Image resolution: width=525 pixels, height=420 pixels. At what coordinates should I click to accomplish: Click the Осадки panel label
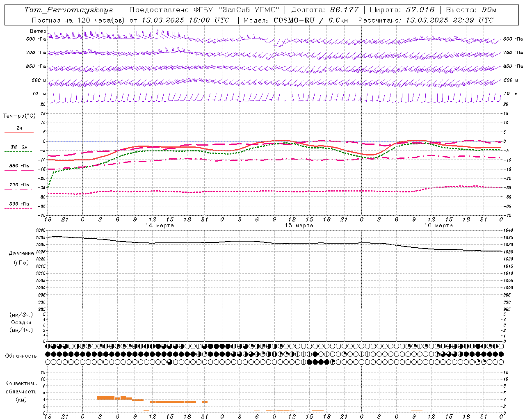(x=21, y=322)
